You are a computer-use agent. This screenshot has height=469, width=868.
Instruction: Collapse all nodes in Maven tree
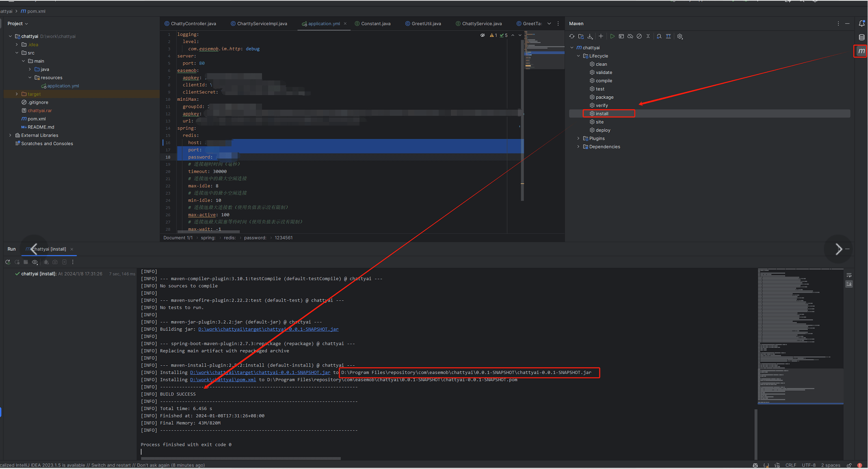[x=648, y=37]
